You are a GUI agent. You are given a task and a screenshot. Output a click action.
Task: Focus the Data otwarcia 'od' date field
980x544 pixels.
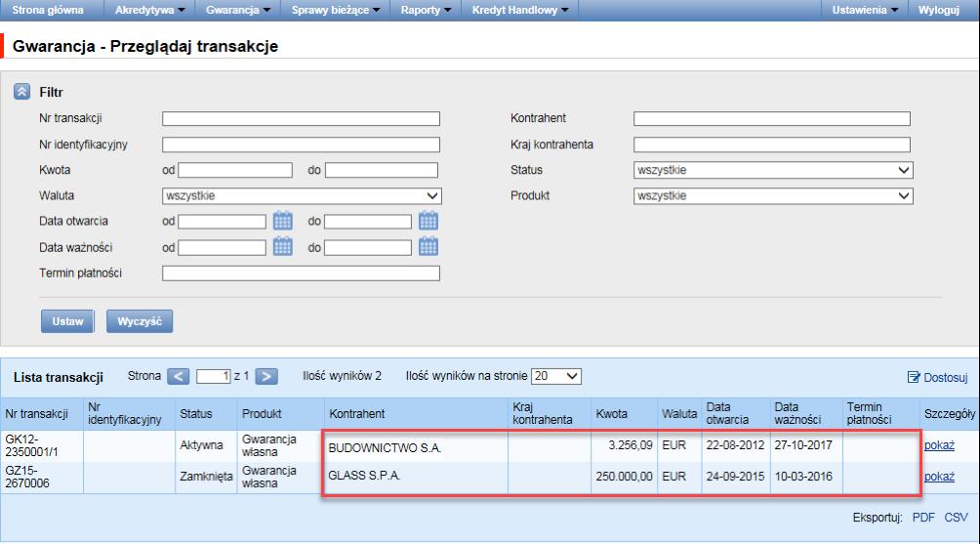222,222
